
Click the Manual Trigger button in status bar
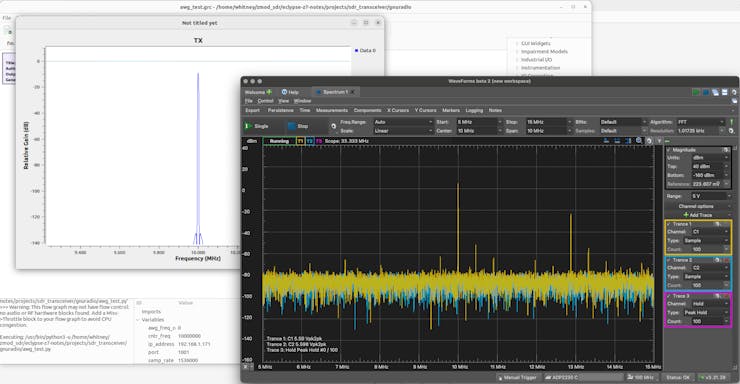point(517,377)
